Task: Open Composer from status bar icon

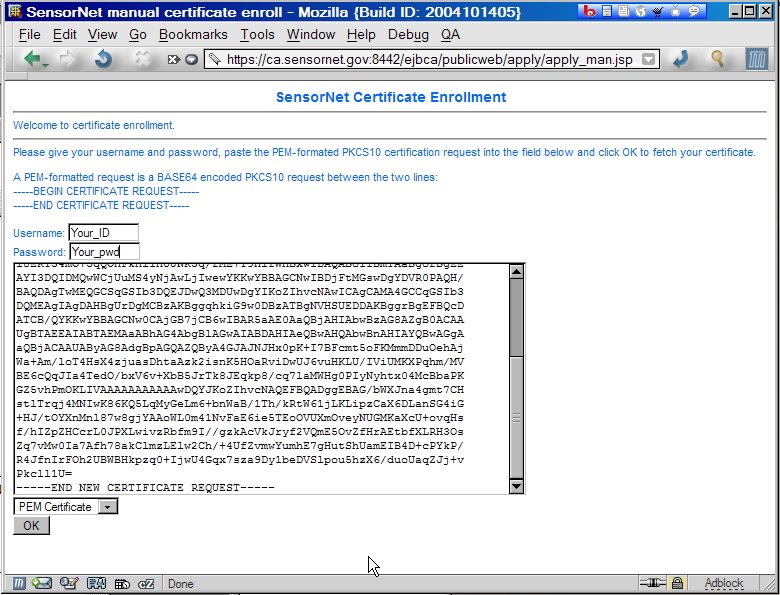Action: pyautogui.click(x=69, y=583)
